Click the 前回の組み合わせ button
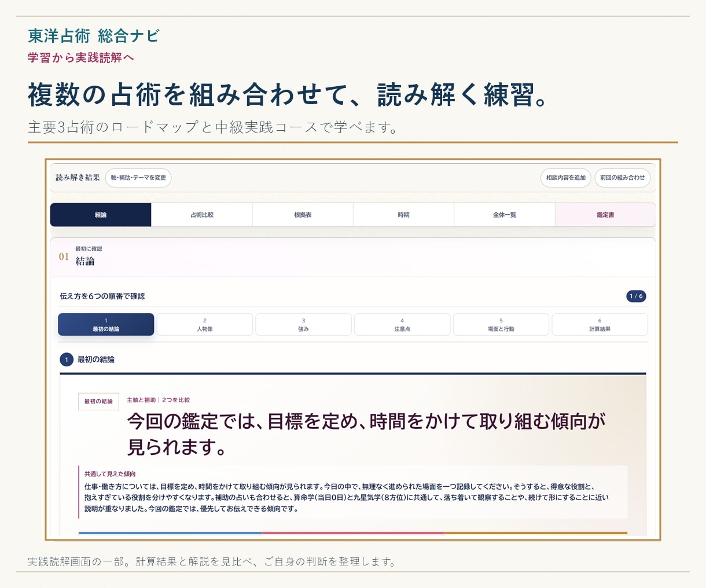706x588 pixels. (622, 178)
